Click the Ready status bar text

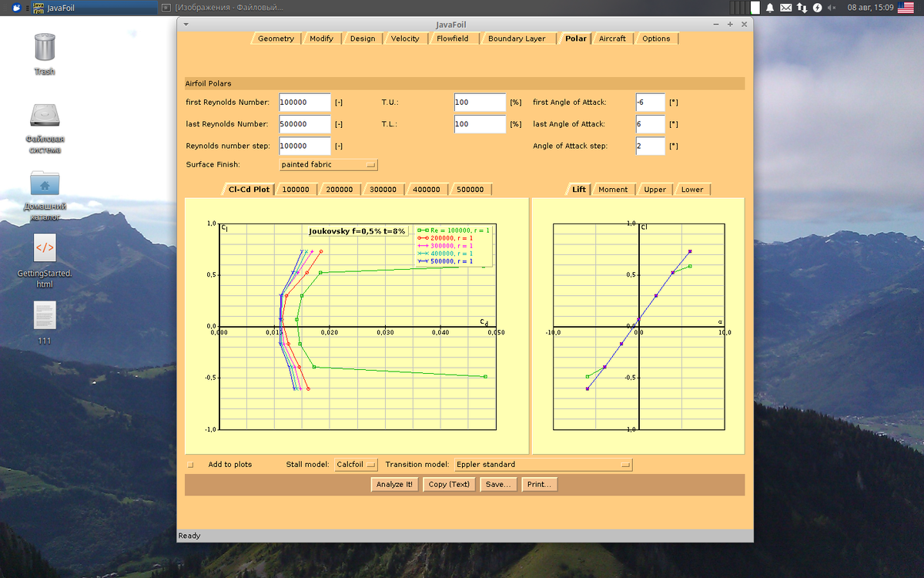click(189, 536)
